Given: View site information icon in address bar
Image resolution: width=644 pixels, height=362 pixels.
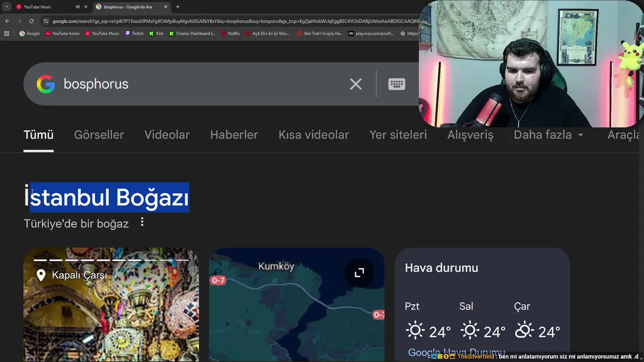Looking at the screenshot, I should click(x=46, y=21).
